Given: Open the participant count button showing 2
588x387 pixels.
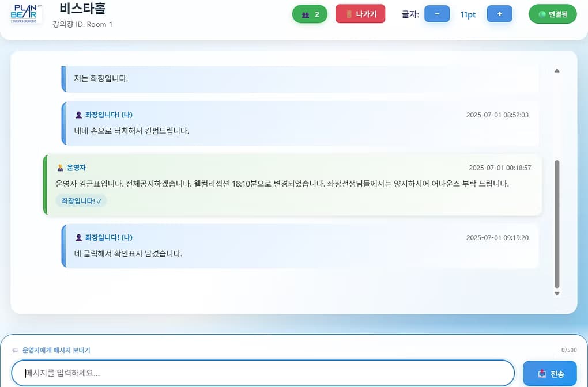Looking at the screenshot, I should coord(310,14).
